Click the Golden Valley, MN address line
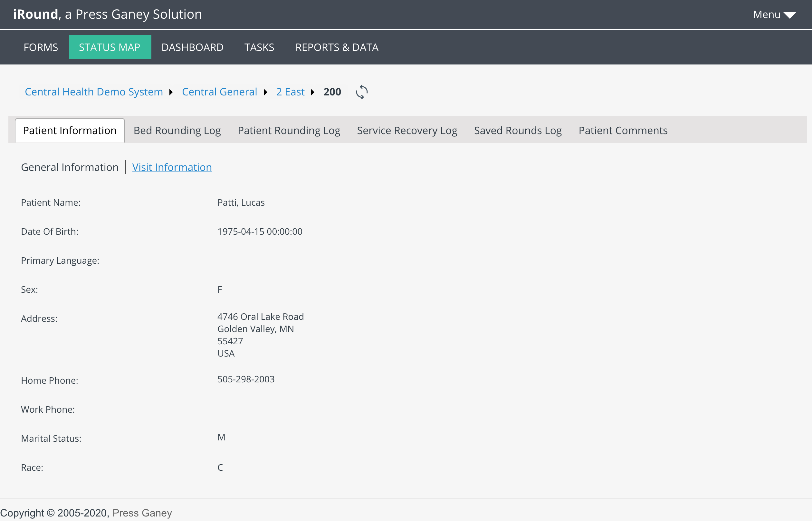 pyautogui.click(x=255, y=329)
